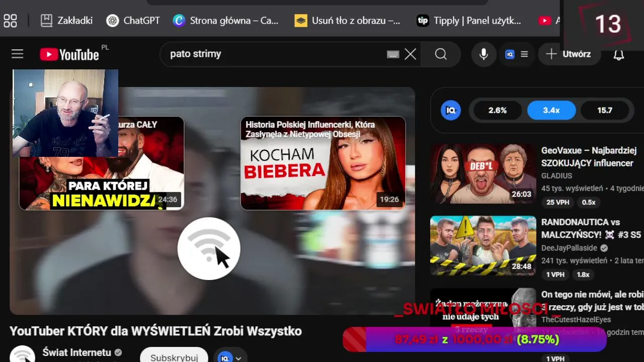The width and height of the screenshot is (644, 362).
Task: Open the ChatGPT bookmark
Action: 133,21
